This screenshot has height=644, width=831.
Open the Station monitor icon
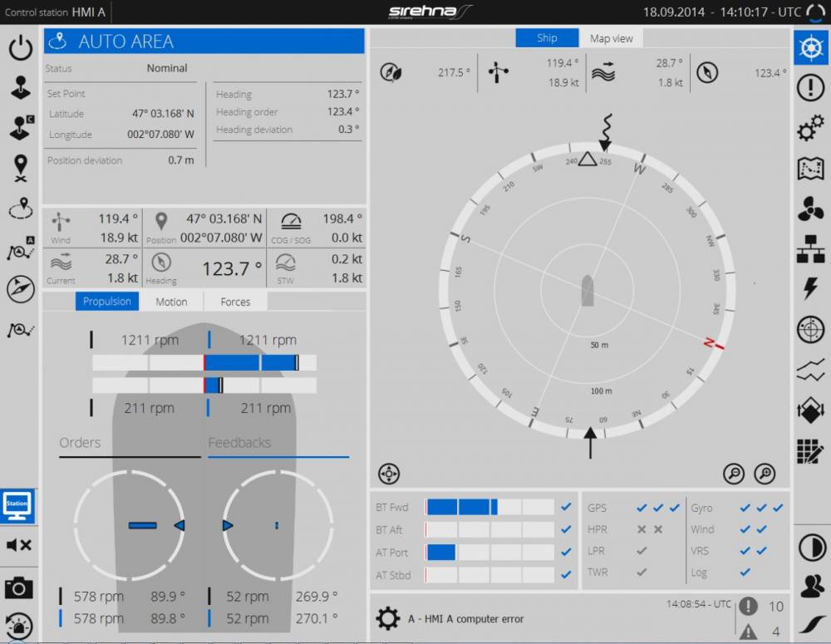point(17,506)
